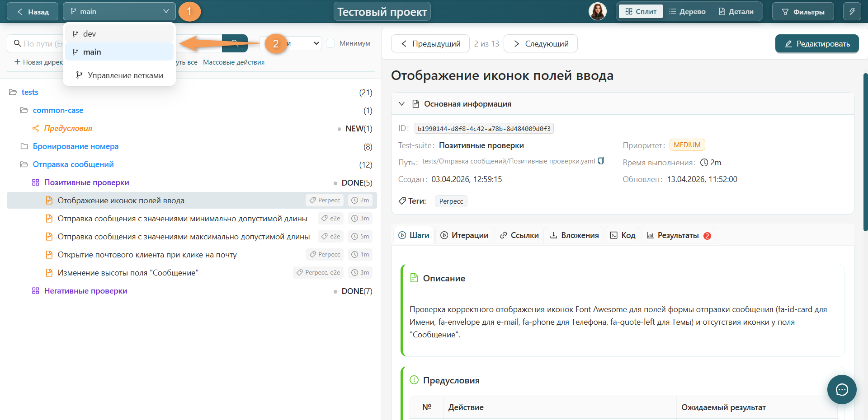Click the document icon of Отображение иконок полей ввода
The width and height of the screenshot is (868, 420).
[x=49, y=201]
